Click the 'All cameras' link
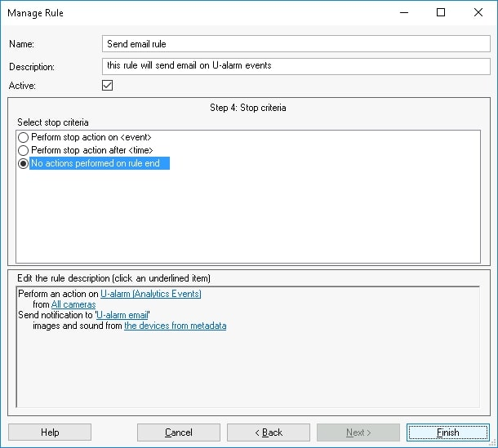This screenshot has width=498, height=448. pyautogui.click(x=73, y=304)
